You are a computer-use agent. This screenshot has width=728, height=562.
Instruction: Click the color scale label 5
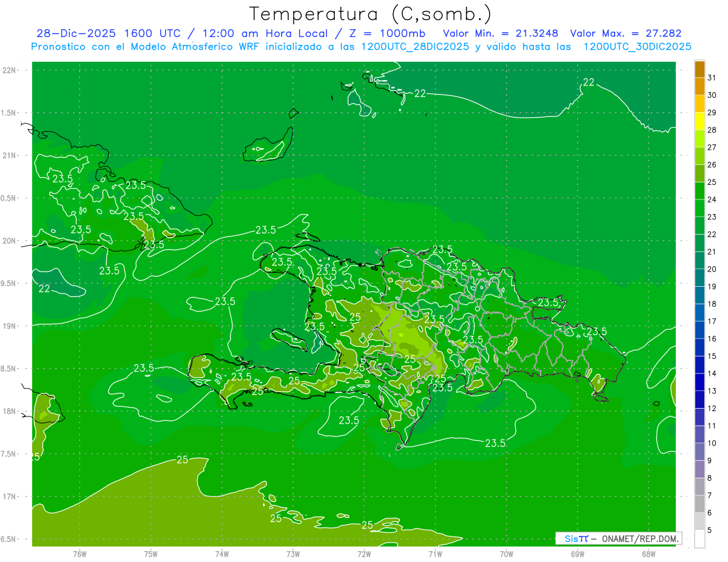pos(709,530)
